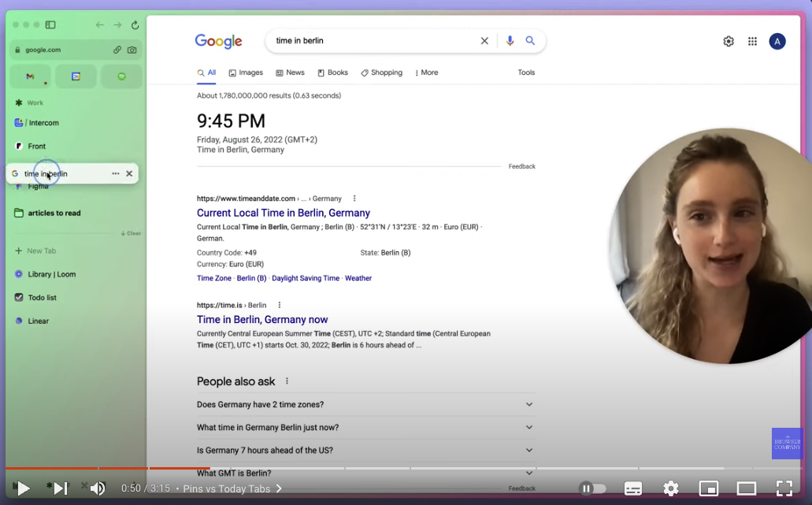
Task: Click Feedback under the time card
Action: pos(522,166)
